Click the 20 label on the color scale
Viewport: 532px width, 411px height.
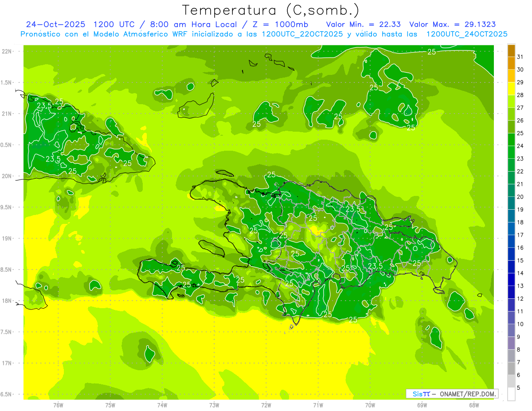[x=520, y=197]
